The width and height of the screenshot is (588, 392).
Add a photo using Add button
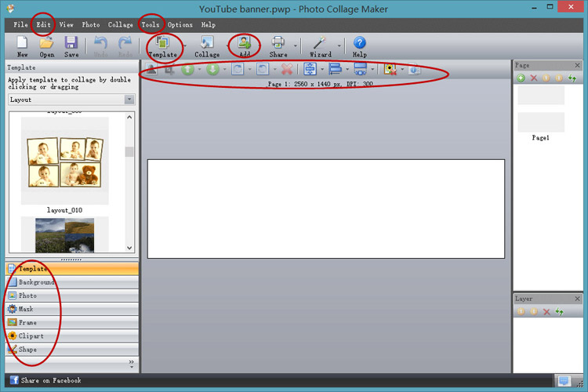click(245, 46)
